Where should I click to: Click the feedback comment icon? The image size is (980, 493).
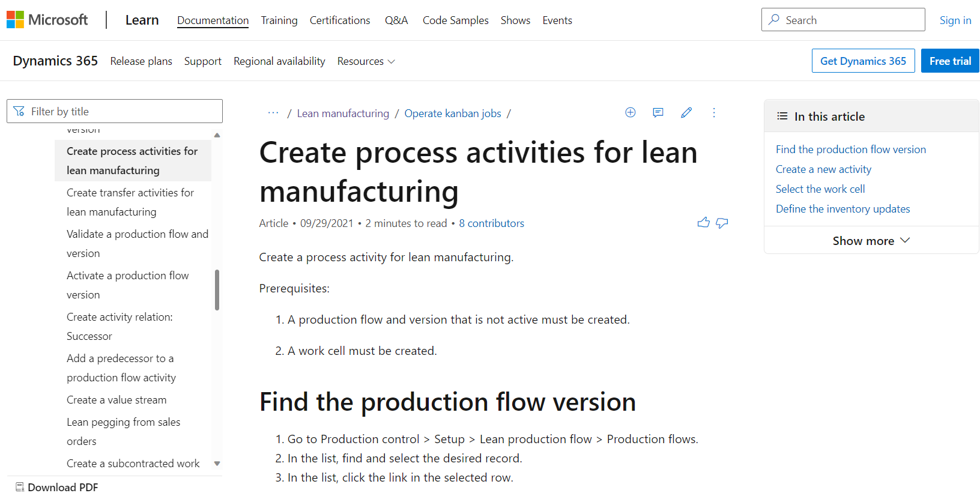[658, 112]
